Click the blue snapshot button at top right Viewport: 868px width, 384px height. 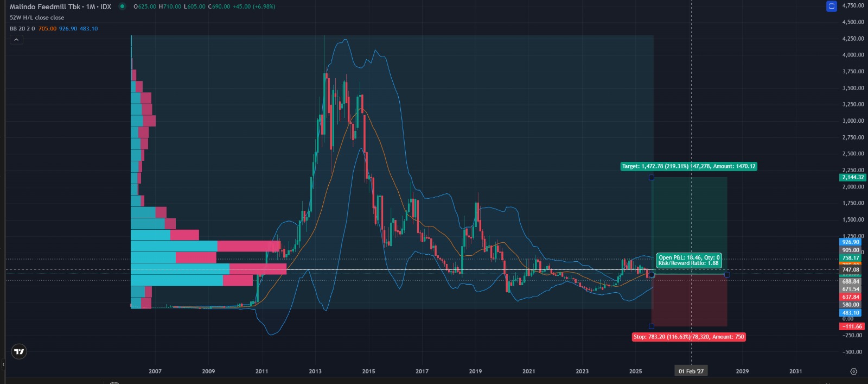[x=832, y=7]
